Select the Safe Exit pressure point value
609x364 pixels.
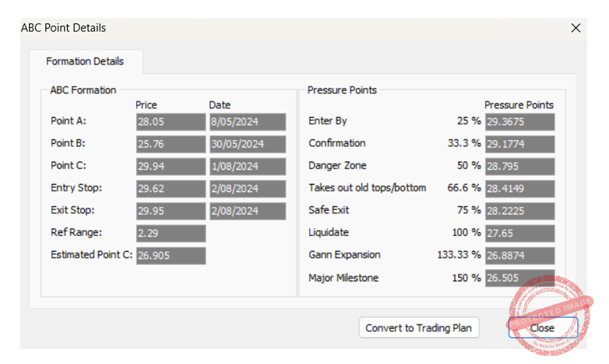click(519, 211)
